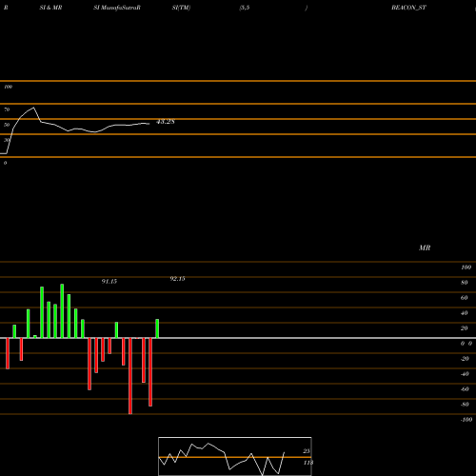Viewport: 476px width, 476px height.
Task: Click the longest red MR bar reaching -100
Action: click(130, 376)
